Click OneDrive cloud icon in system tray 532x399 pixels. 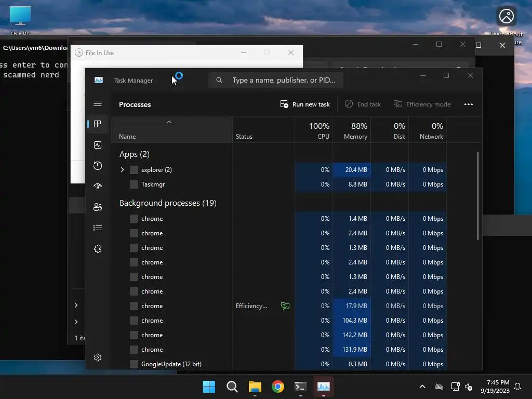tap(439, 387)
